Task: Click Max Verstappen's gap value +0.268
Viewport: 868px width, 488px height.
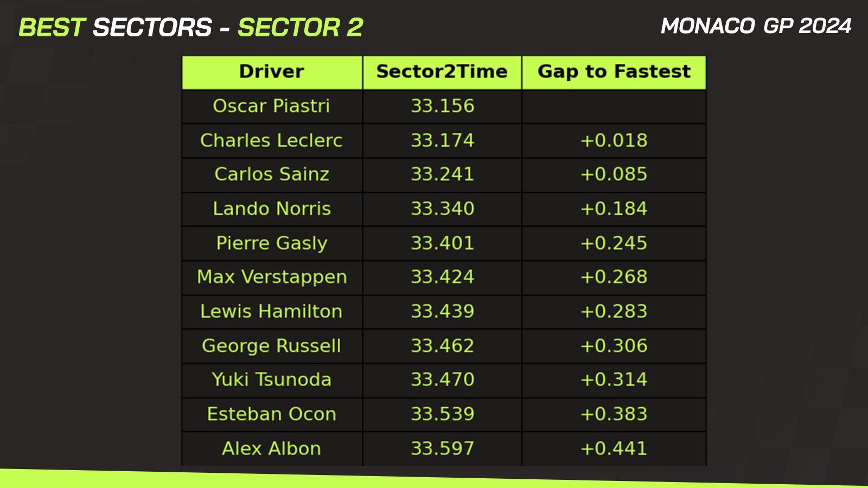Action: pyautogui.click(x=614, y=277)
